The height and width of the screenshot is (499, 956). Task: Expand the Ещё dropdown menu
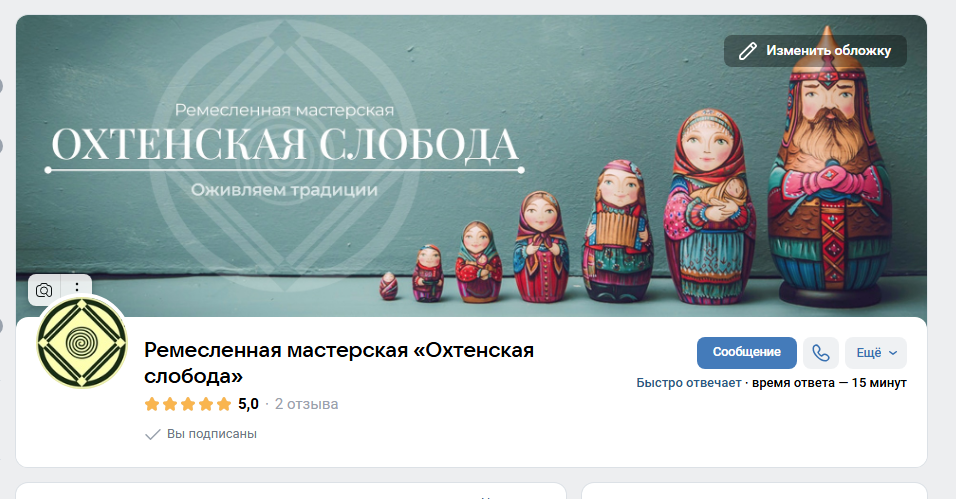876,353
